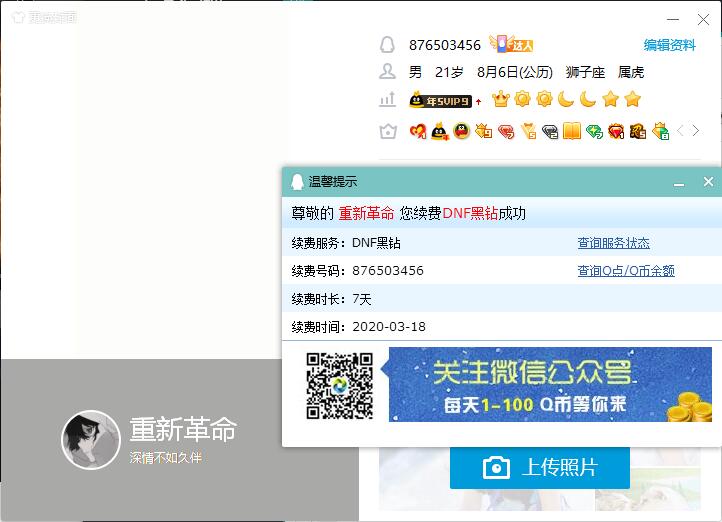Viewport: 722px width, 522px height.
Task: Open the crowned yellow diamond badge numbered 8
Action: tap(660, 131)
